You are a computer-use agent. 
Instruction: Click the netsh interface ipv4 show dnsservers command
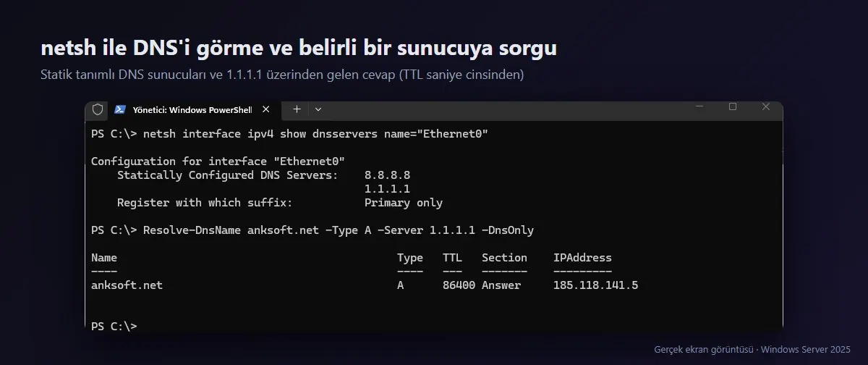point(315,134)
